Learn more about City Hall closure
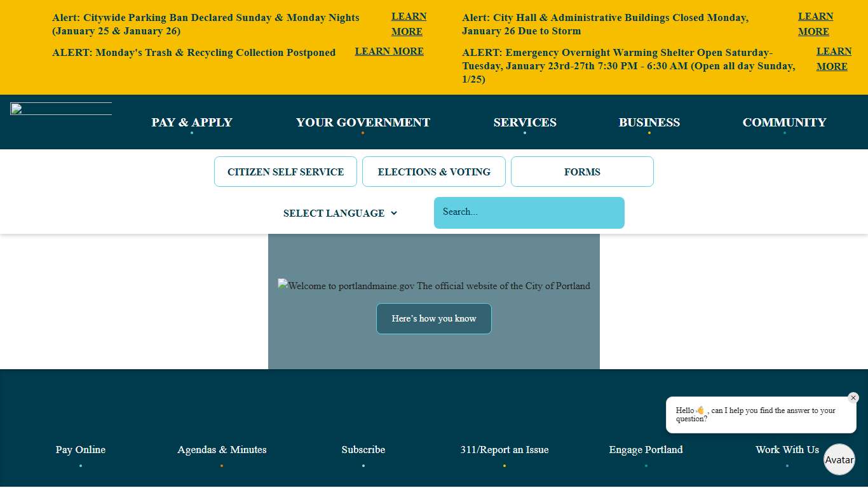 [815, 24]
